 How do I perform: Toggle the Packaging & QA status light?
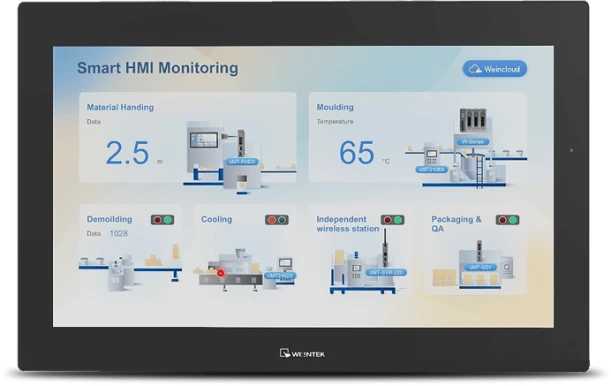[x=507, y=220]
